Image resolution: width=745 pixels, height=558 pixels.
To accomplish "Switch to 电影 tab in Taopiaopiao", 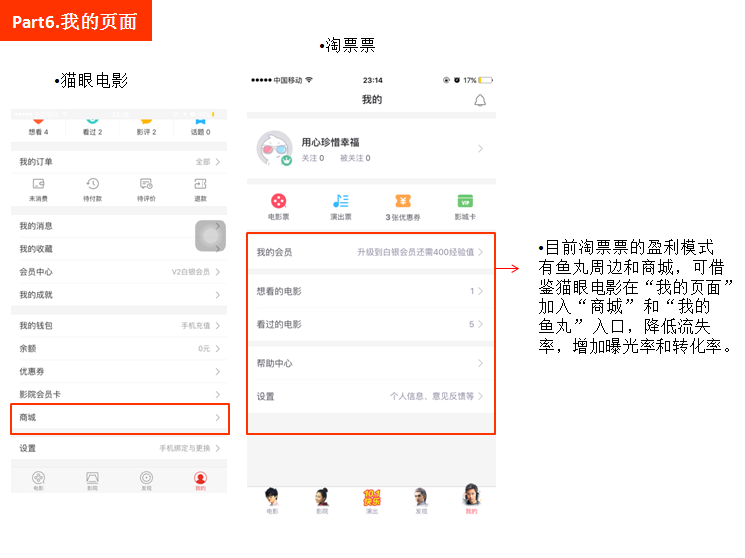I will point(272,501).
